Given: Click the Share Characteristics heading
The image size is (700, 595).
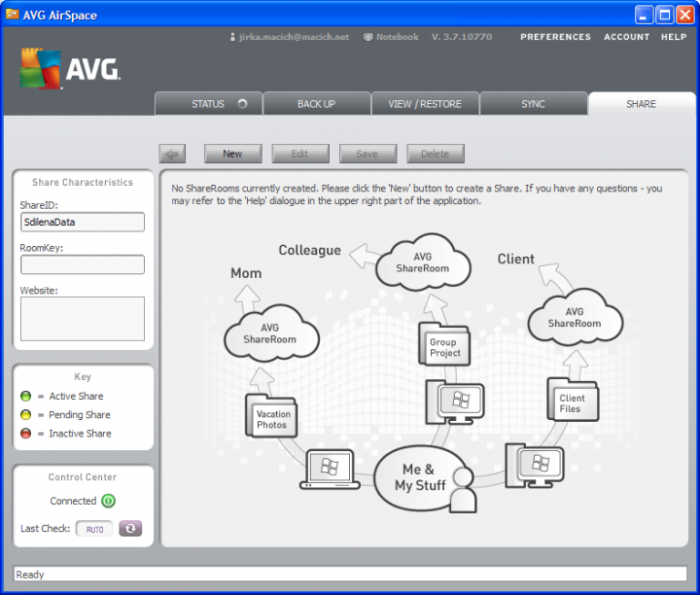Looking at the screenshot, I should tap(83, 182).
